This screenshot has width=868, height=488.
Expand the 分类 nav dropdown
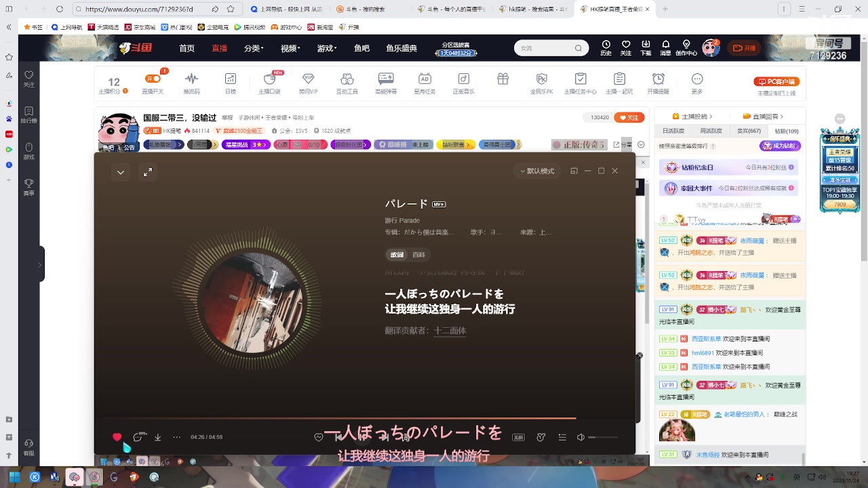pyautogui.click(x=253, y=48)
